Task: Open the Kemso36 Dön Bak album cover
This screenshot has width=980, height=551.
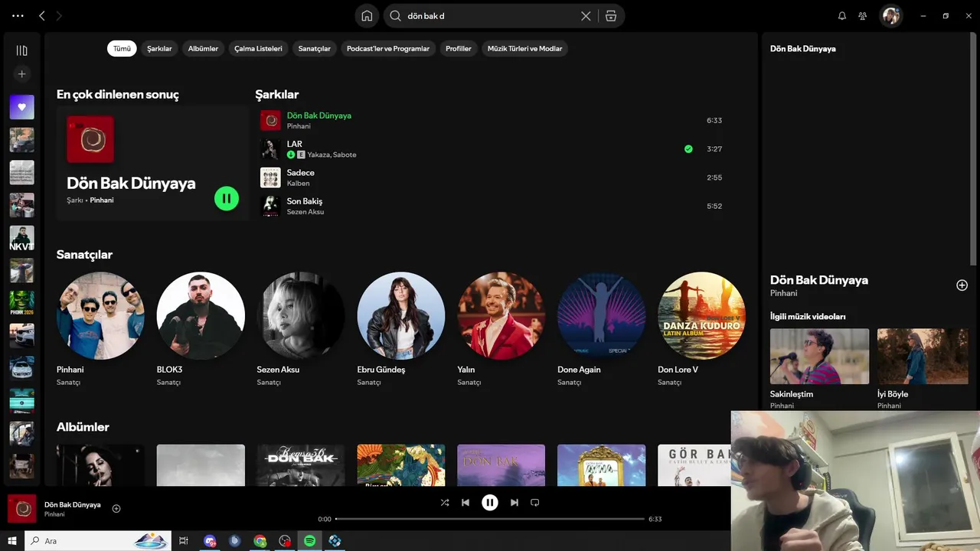Action: coord(301,465)
